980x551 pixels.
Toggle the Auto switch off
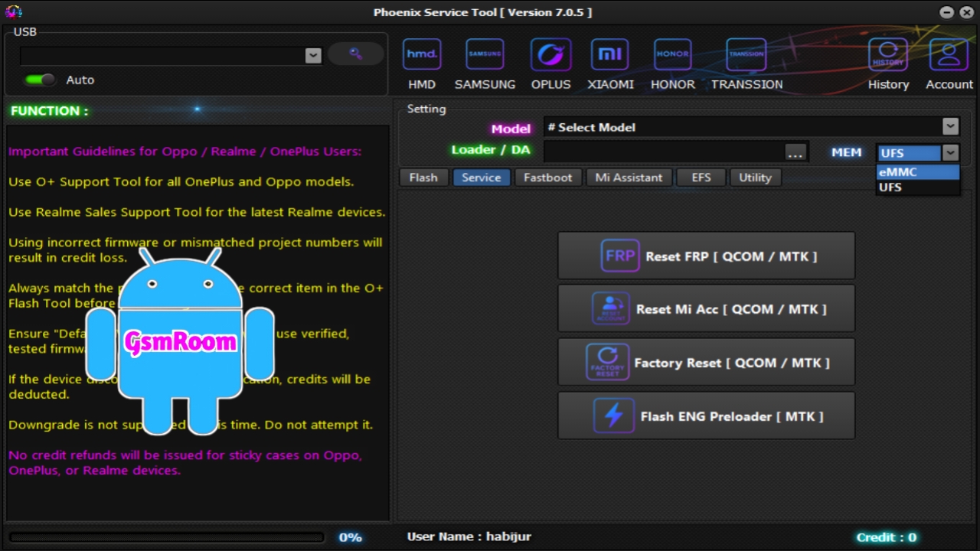(x=40, y=80)
